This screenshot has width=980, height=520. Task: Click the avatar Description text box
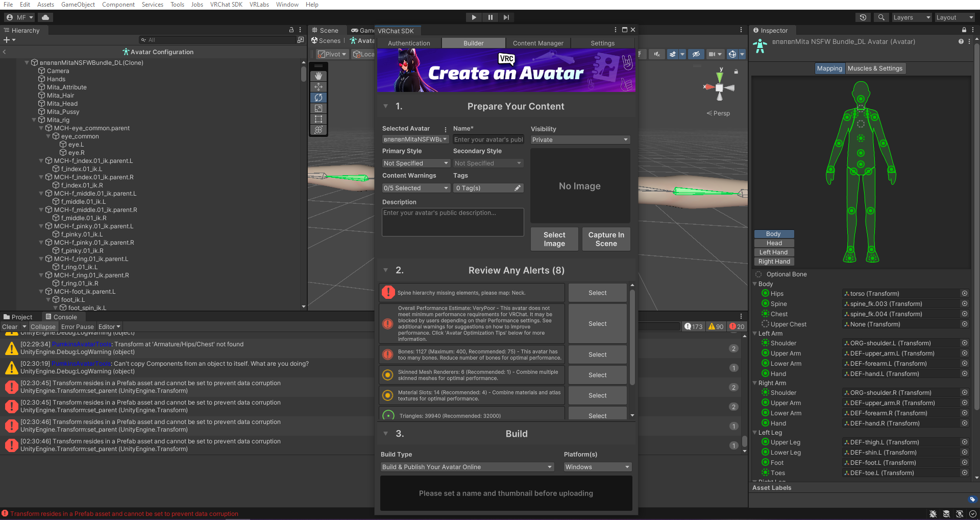pyautogui.click(x=453, y=222)
